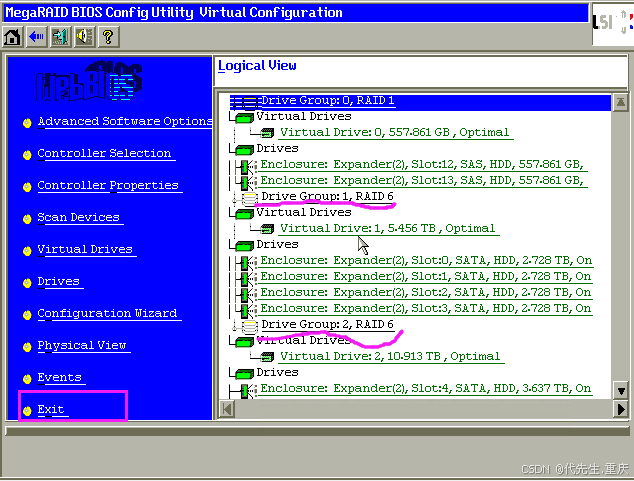Click the yellow bullet beside Scan Devices

pos(27,219)
